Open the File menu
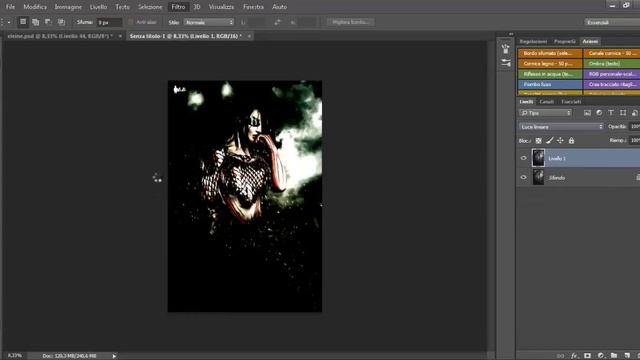The width and height of the screenshot is (640, 360). pos(10,7)
